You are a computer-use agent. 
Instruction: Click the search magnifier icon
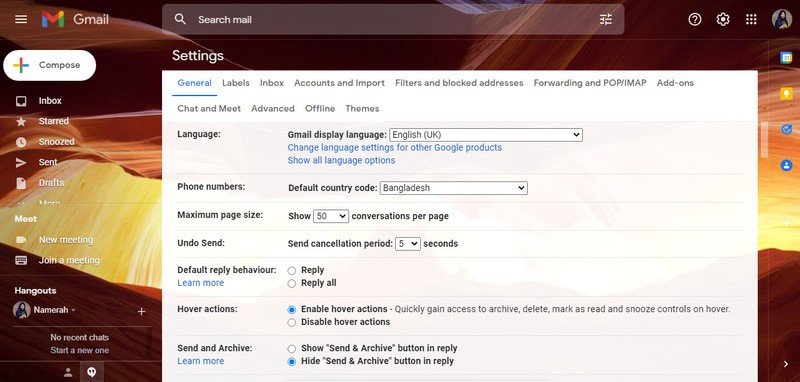point(180,19)
